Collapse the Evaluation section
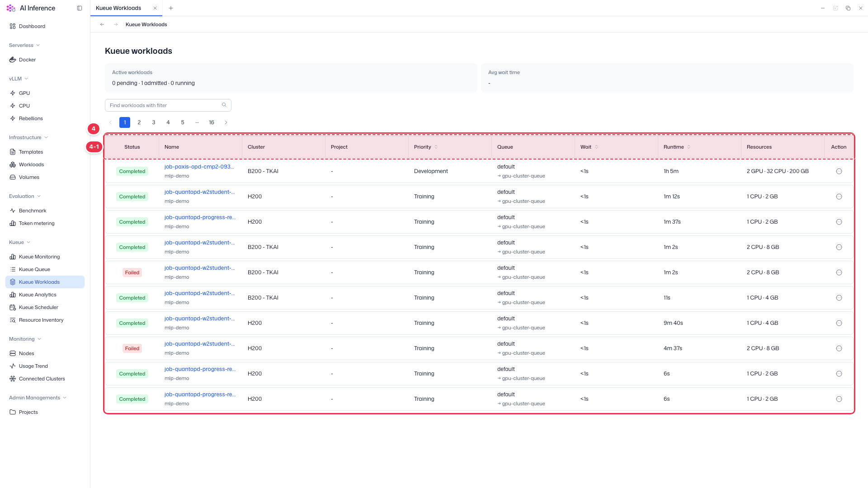The height and width of the screenshot is (488, 868). [25, 196]
